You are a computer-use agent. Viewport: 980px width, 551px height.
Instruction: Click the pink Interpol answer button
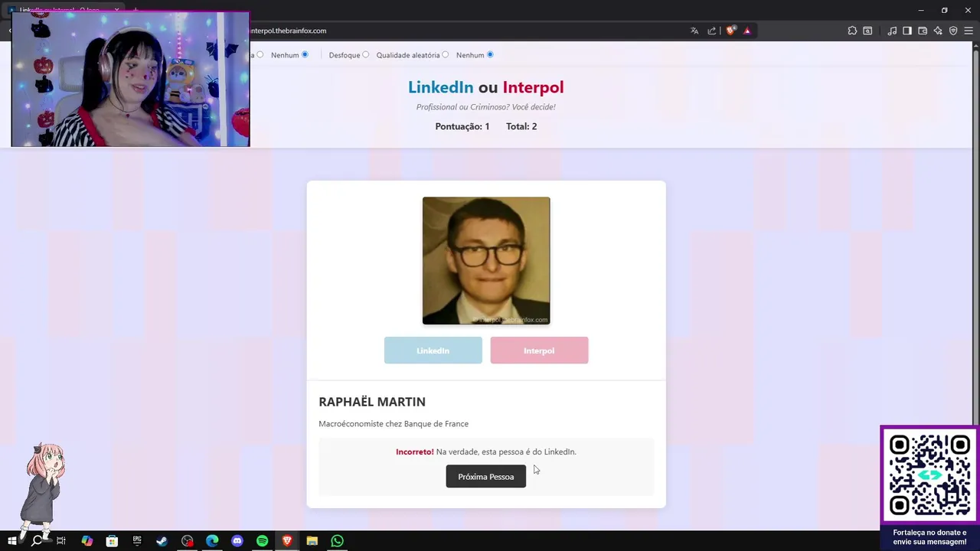coord(539,350)
